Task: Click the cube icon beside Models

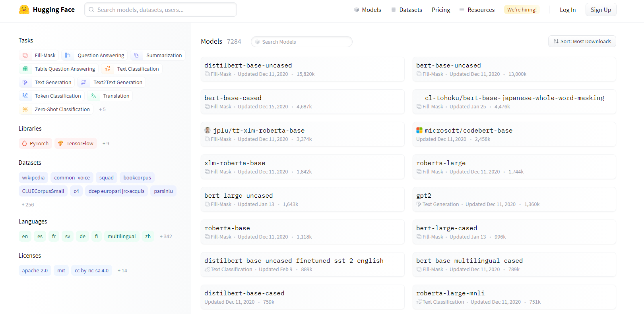Action: coord(357,10)
